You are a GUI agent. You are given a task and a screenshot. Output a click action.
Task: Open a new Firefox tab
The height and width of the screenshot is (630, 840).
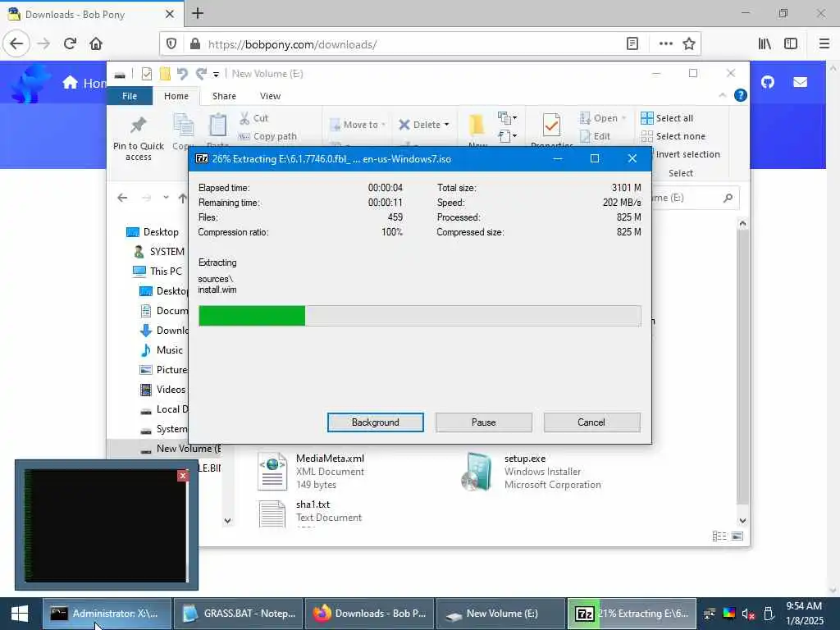pos(198,13)
